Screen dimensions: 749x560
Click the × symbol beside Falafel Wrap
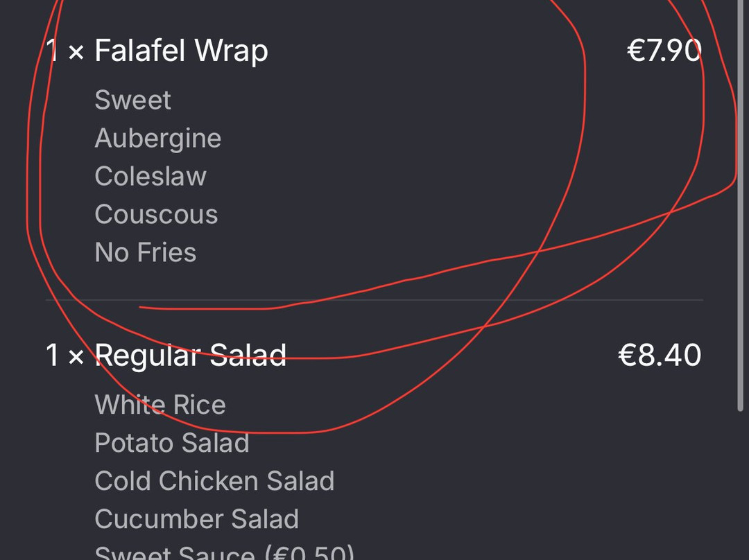point(76,53)
